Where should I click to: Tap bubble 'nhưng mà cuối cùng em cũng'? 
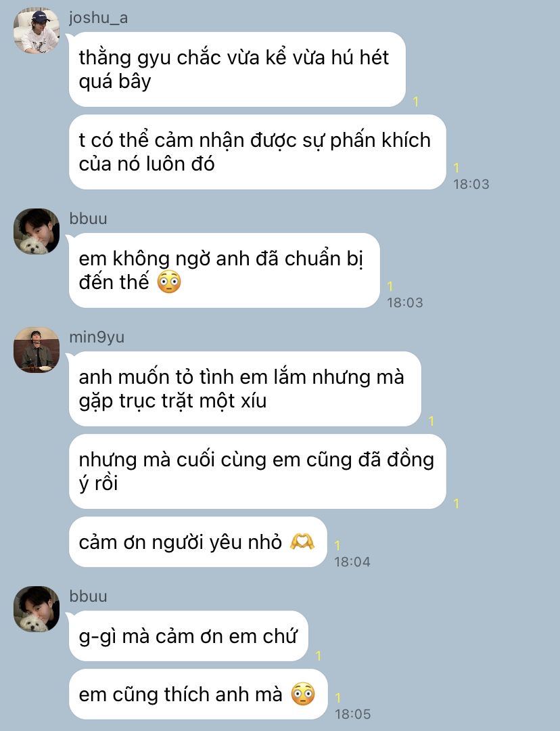(258, 471)
